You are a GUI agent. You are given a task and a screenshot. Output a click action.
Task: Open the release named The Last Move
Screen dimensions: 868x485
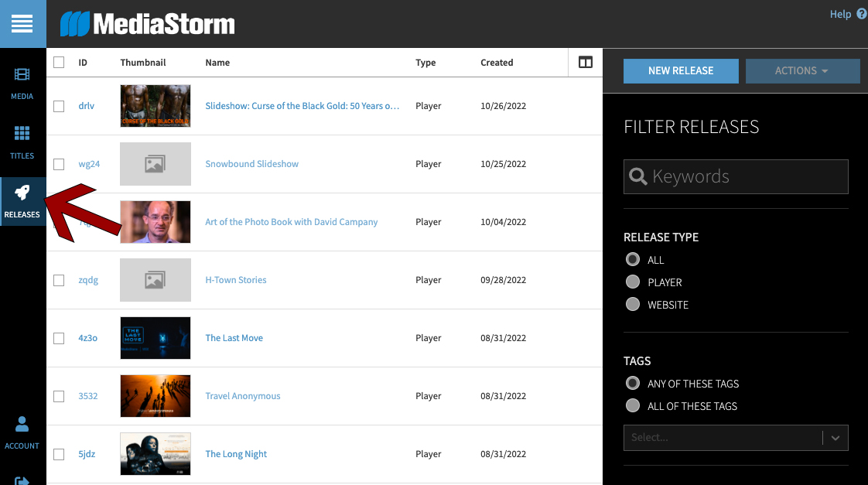234,337
